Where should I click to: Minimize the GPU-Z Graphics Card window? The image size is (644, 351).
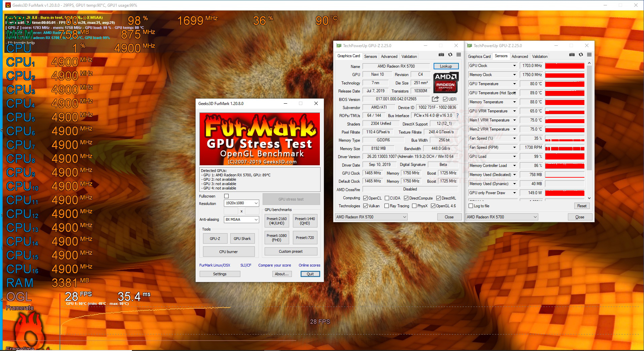click(x=426, y=45)
